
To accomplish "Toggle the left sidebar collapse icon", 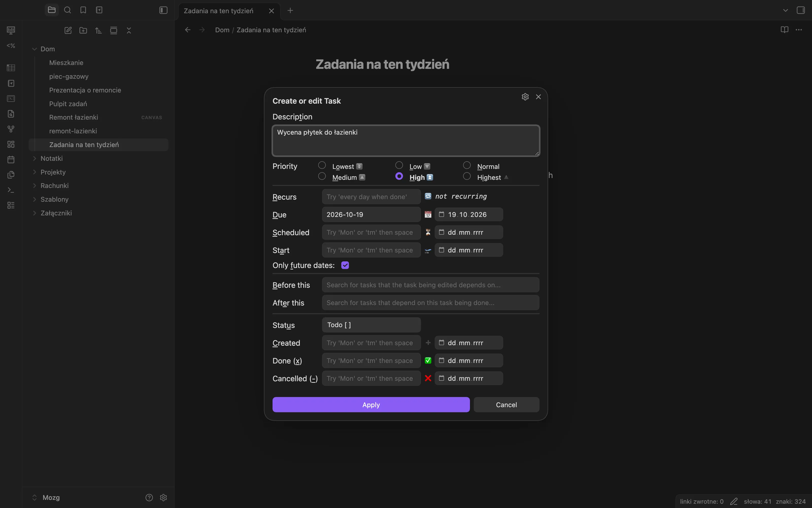I will click(x=163, y=10).
